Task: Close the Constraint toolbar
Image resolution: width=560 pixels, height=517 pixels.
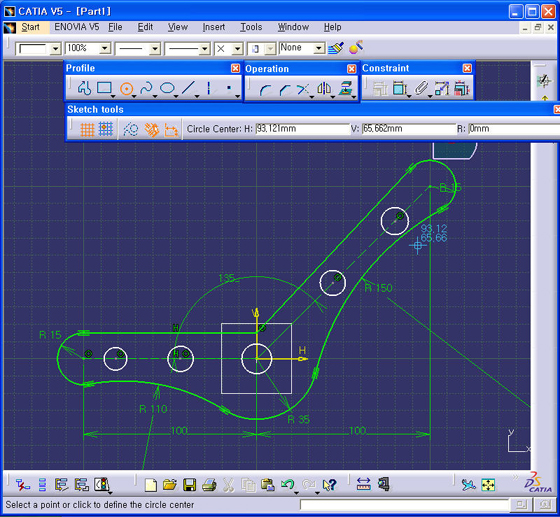Action: 467,68
